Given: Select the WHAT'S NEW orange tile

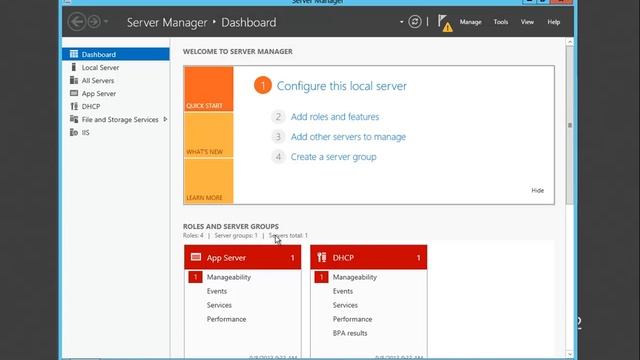Looking at the screenshot, I should point(209,135).
